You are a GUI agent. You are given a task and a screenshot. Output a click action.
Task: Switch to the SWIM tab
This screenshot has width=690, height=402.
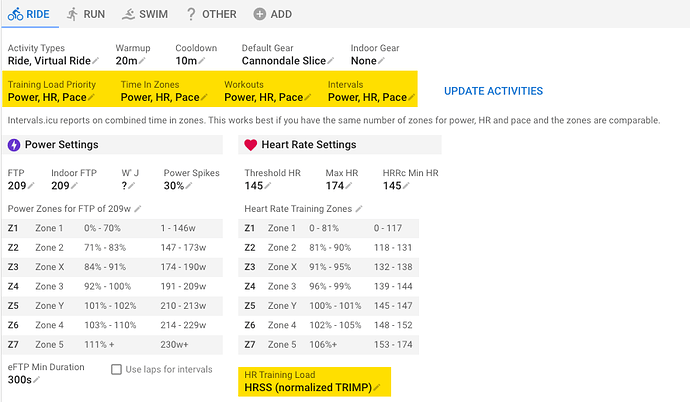pyautogui.click(x=145, y=14)
